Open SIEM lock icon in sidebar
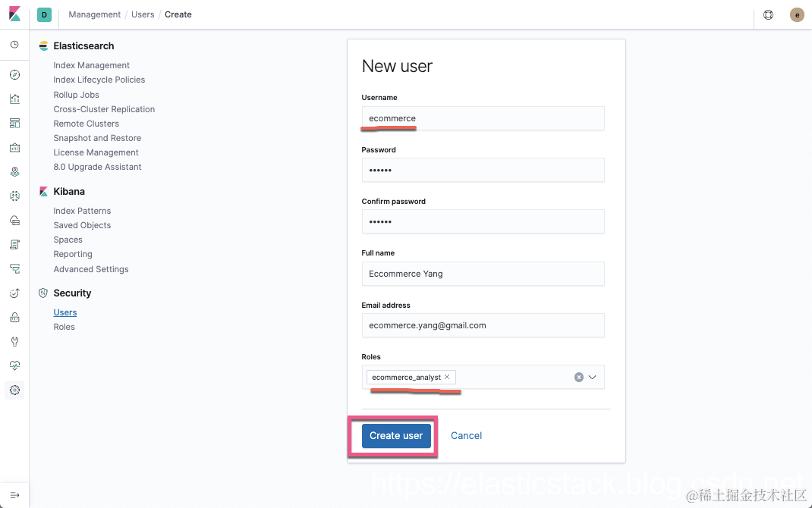Image resolution: width=812 pixels, height=508 pixels. 14,317
